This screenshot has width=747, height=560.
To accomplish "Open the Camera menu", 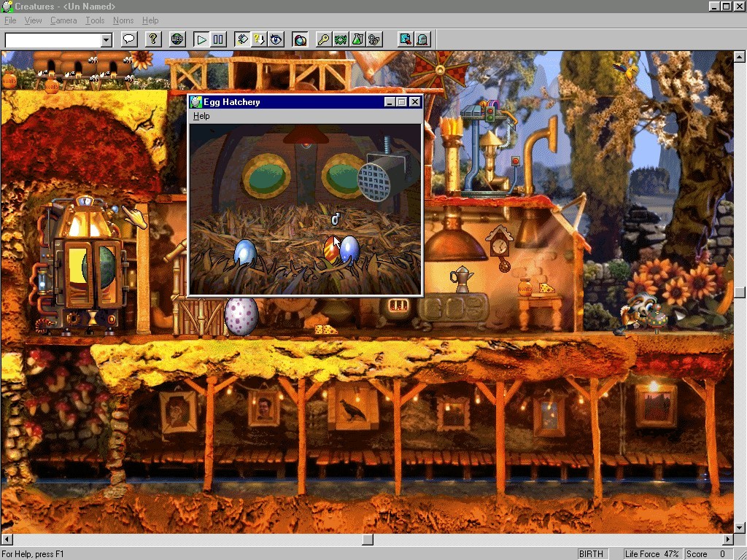I will tap(63, 20).
